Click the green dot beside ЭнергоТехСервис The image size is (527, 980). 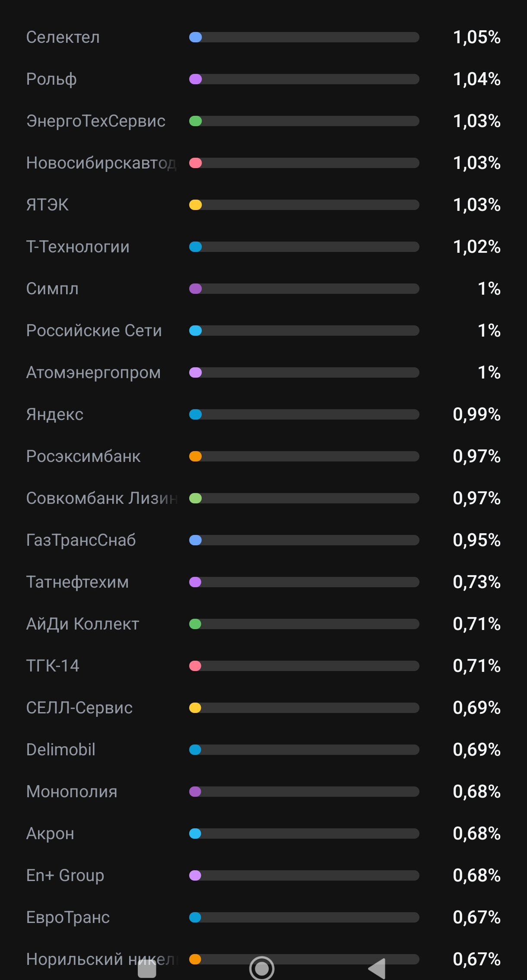pos(196,121)
